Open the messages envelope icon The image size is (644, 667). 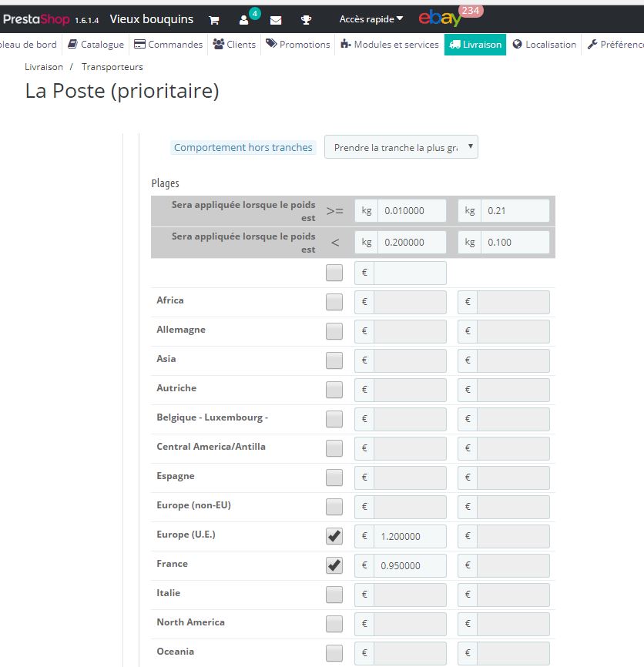coord(276,20)
